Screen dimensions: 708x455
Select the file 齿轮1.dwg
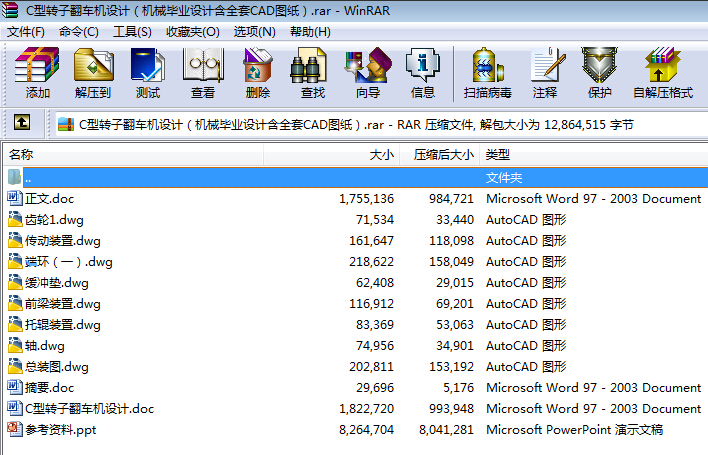(x=54, y=220)
